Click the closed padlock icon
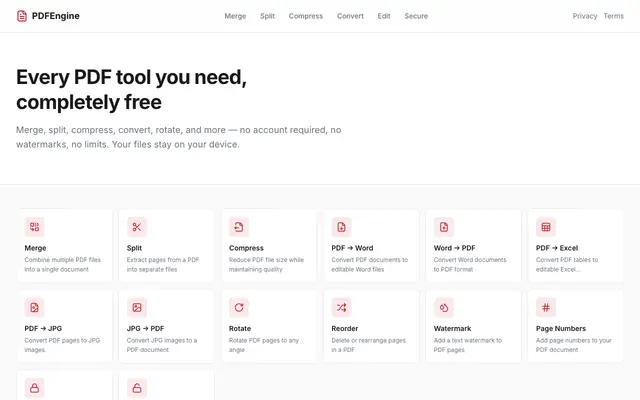640x400 pixels. [x=34, y=388]
